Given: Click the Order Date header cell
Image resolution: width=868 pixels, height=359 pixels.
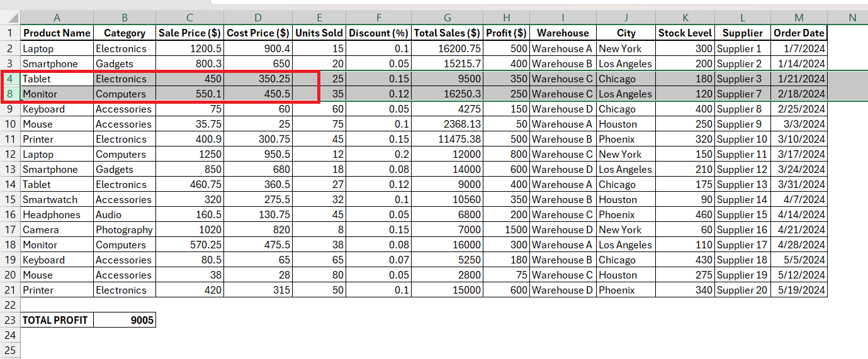Looking at the screenshot, I should 799,33.
